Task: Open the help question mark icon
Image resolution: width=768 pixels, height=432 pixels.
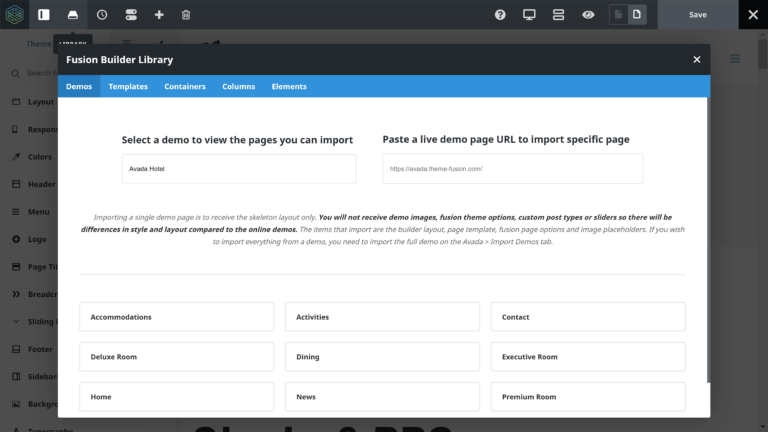Action: pyautogui.click(x=500, y=15)
